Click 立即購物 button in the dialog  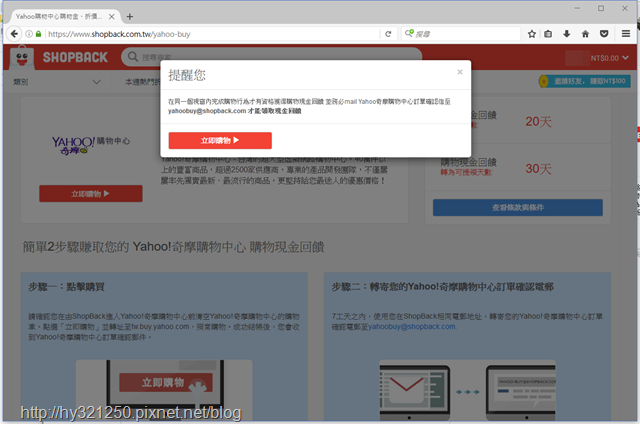[220, 140]
